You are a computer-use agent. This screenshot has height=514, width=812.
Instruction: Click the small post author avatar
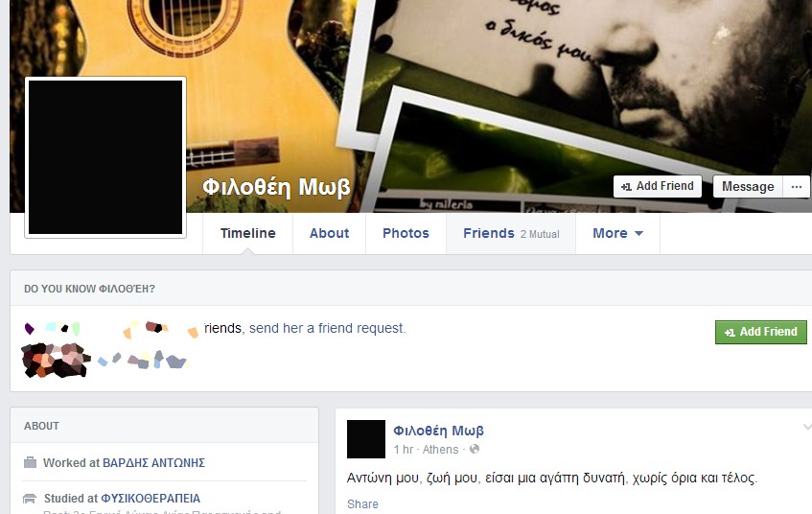(366, 439)
